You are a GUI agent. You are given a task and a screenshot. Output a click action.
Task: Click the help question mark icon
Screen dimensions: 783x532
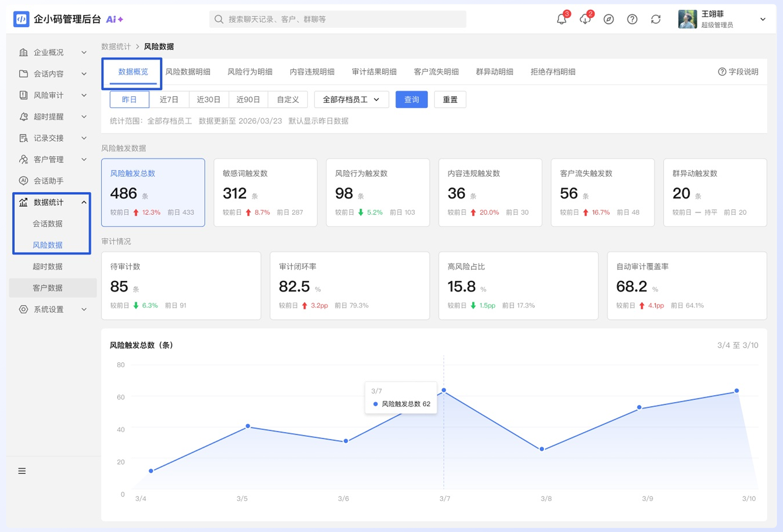coord(632,19)
